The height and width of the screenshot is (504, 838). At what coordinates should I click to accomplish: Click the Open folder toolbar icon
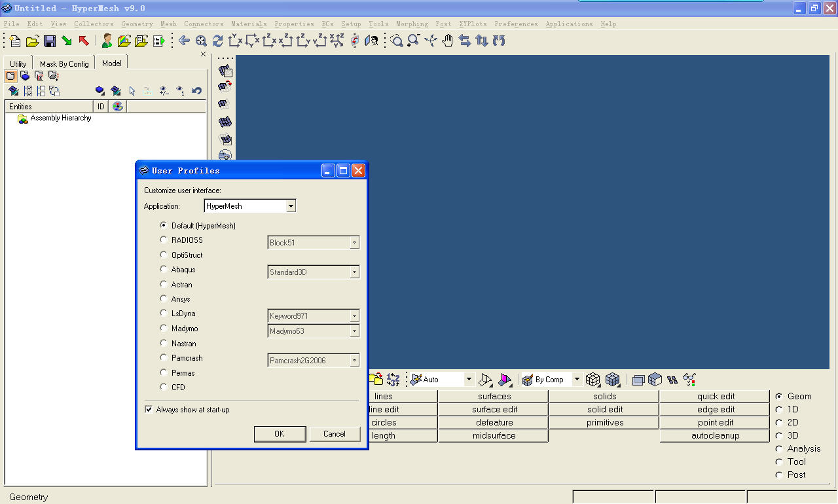click(x=32, y=41)
